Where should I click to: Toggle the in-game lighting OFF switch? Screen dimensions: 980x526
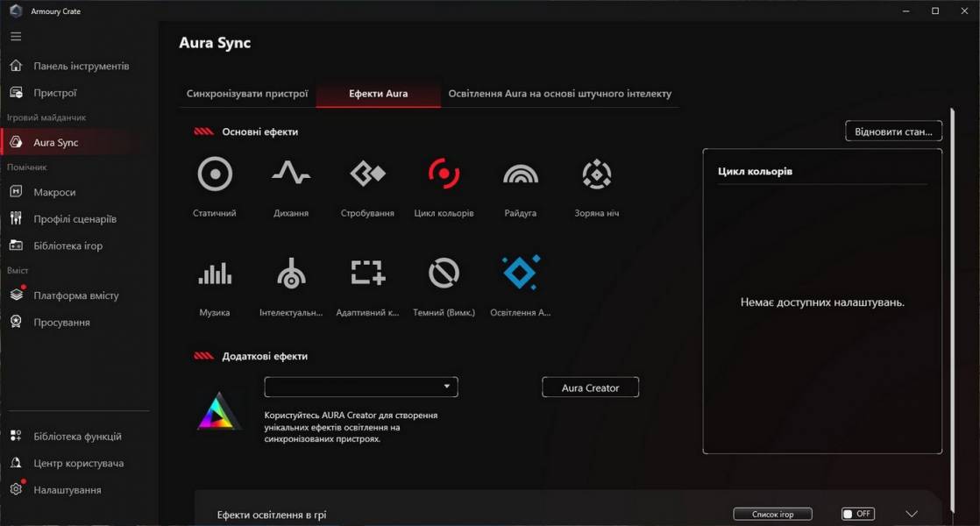[857, 514]
